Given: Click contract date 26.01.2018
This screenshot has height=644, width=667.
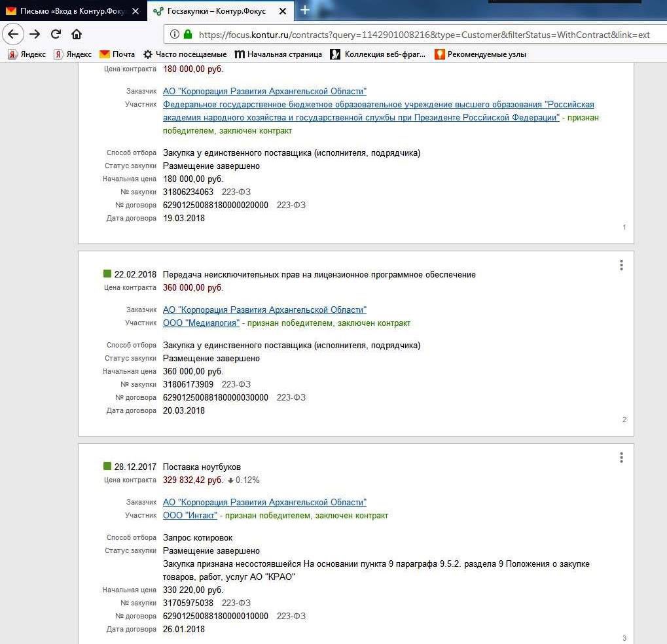Looking at the screenshot, I should coord(184,629).
